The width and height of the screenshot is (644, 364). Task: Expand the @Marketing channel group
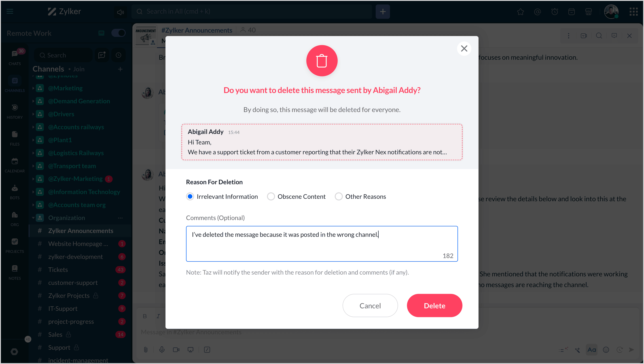pos(33,88)
